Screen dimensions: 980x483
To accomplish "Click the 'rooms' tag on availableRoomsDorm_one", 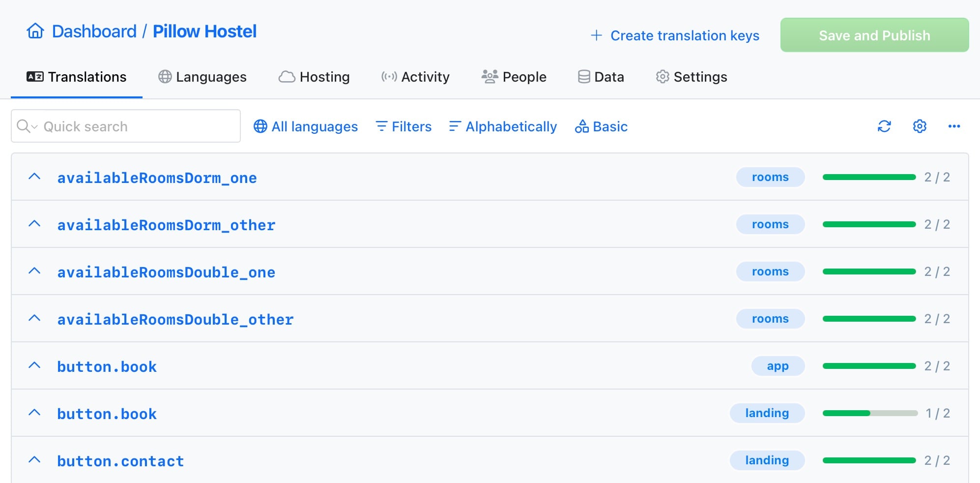I will pyautogui.click(x=770, y=177).
